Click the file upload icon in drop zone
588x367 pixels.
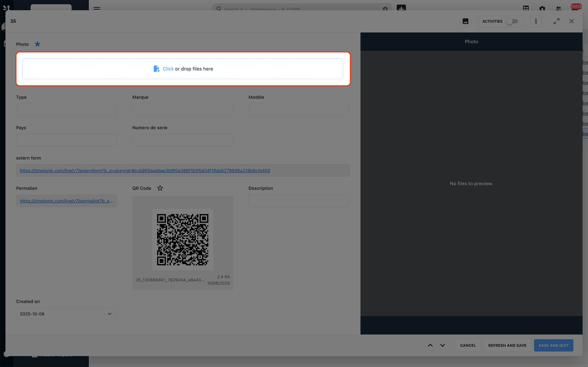[x=156, y=69]
